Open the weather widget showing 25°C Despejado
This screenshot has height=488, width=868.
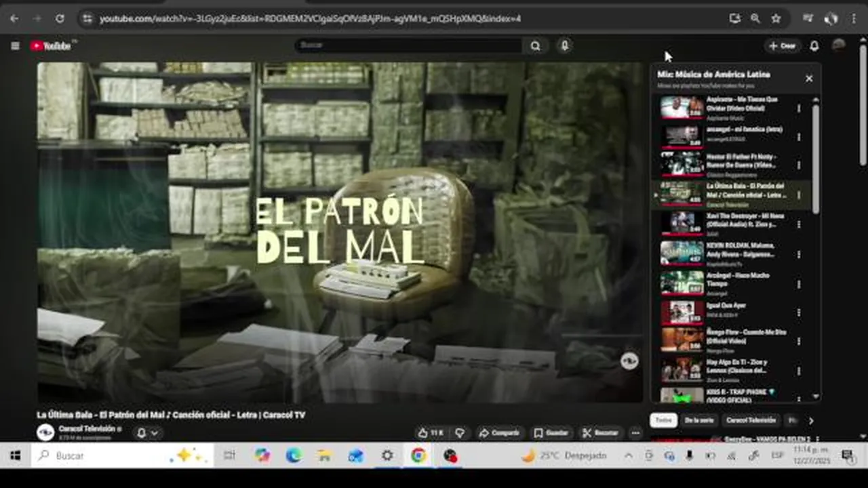[x=564, y=456]
